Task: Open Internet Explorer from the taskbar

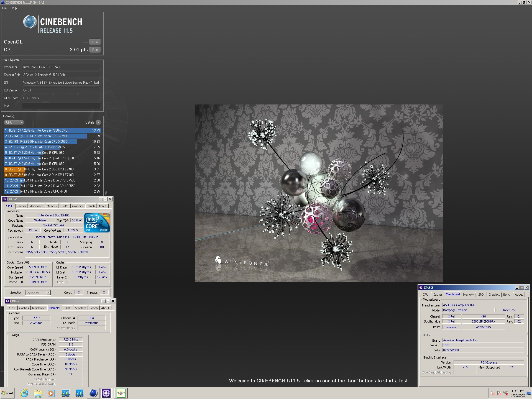Action: point(24,393)
